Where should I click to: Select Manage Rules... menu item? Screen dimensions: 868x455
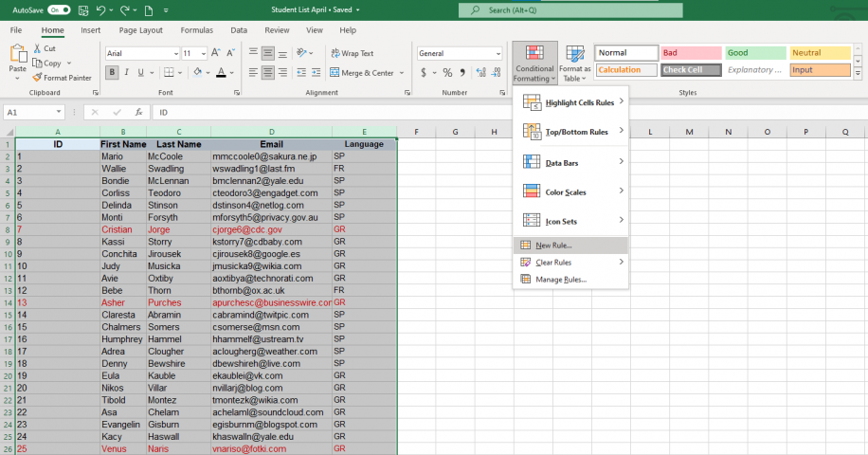click(570, 280)
